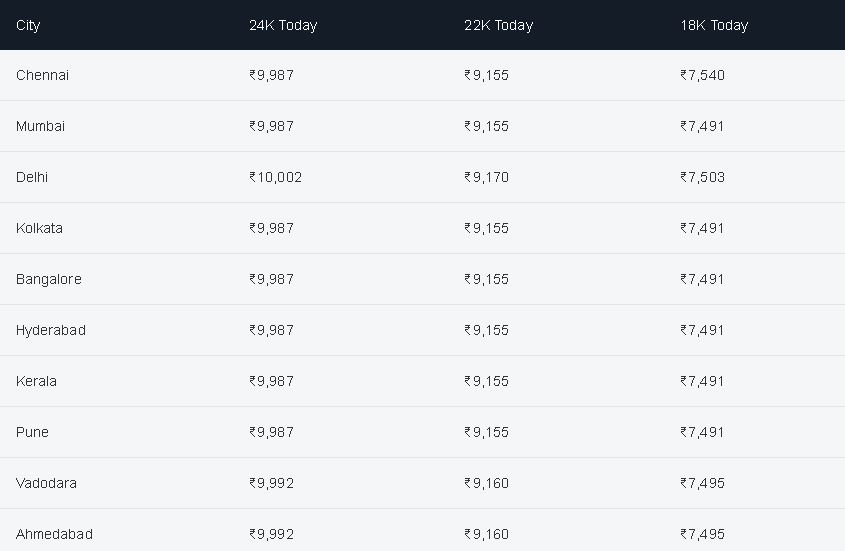Select the Hyderabad city name
This screenshot has width=845, height=551.
tap(51, 330)
